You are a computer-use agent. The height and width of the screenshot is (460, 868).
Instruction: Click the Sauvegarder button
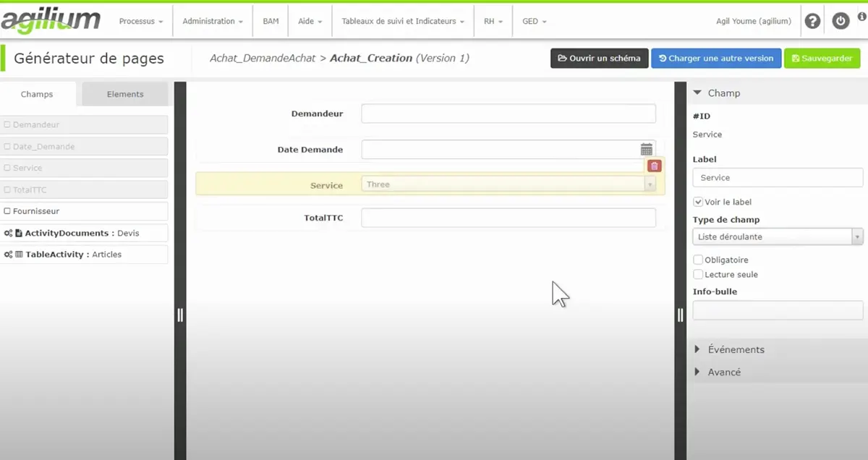click(822, 58)
